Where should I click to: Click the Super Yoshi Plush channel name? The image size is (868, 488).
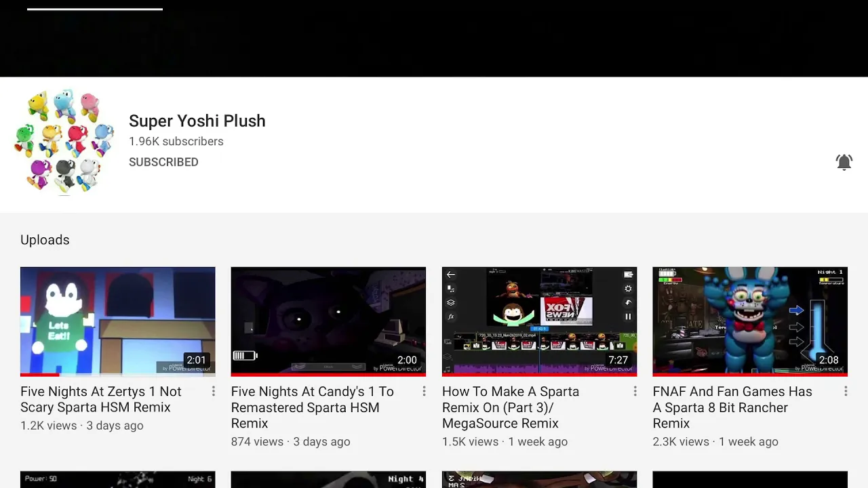tap(197, 121)
